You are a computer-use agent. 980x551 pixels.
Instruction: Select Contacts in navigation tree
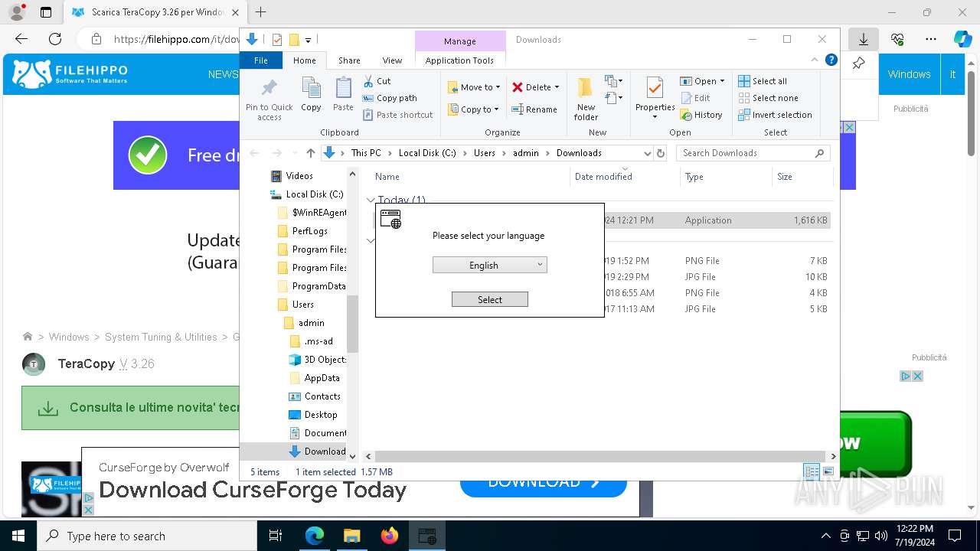click(322, 396)
